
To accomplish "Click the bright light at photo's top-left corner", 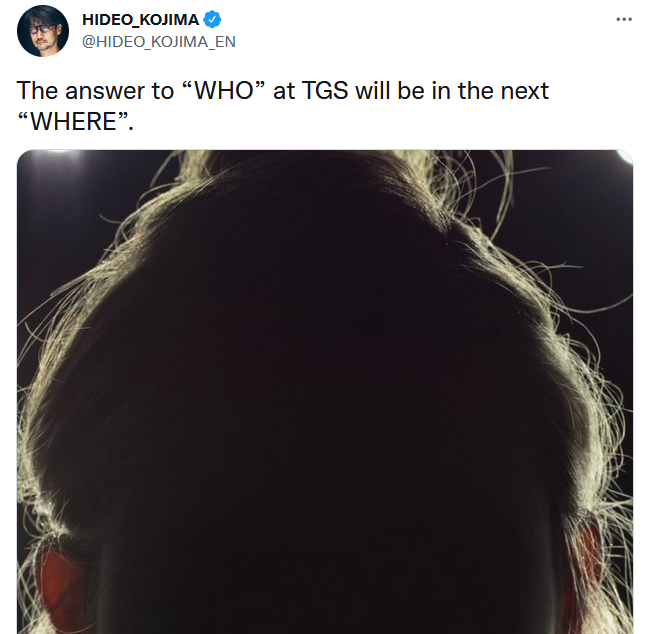I will pos(58,154).
